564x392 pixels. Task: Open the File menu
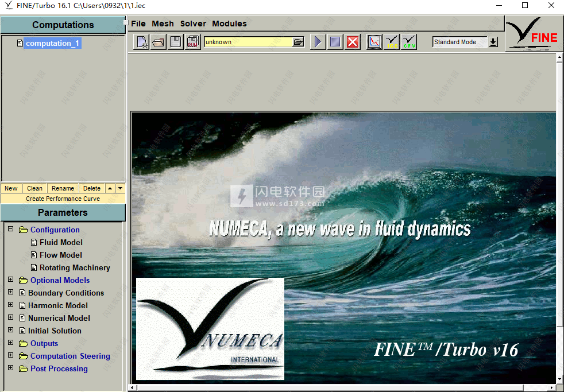(138, 24)
